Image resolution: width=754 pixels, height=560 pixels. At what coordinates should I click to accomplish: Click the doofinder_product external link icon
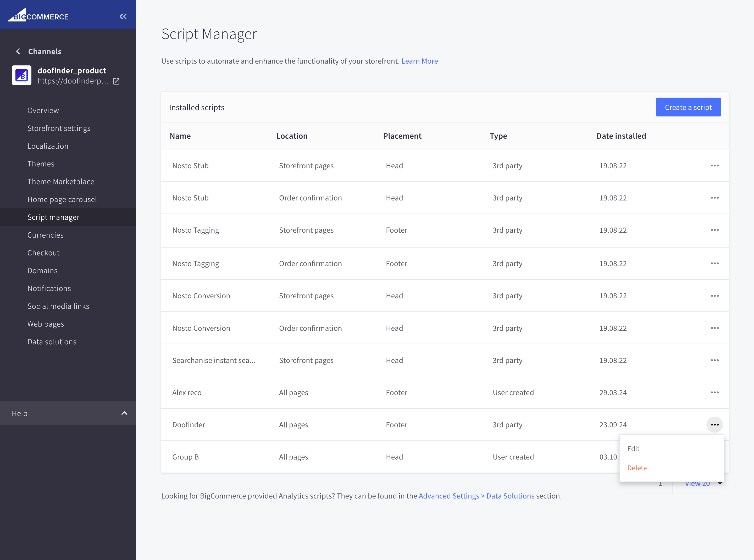click(116, 81)
